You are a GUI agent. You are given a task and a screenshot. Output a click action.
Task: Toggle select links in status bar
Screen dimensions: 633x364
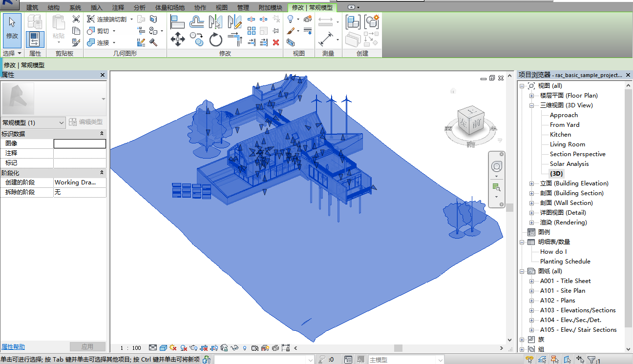click(x=529, y=360)
